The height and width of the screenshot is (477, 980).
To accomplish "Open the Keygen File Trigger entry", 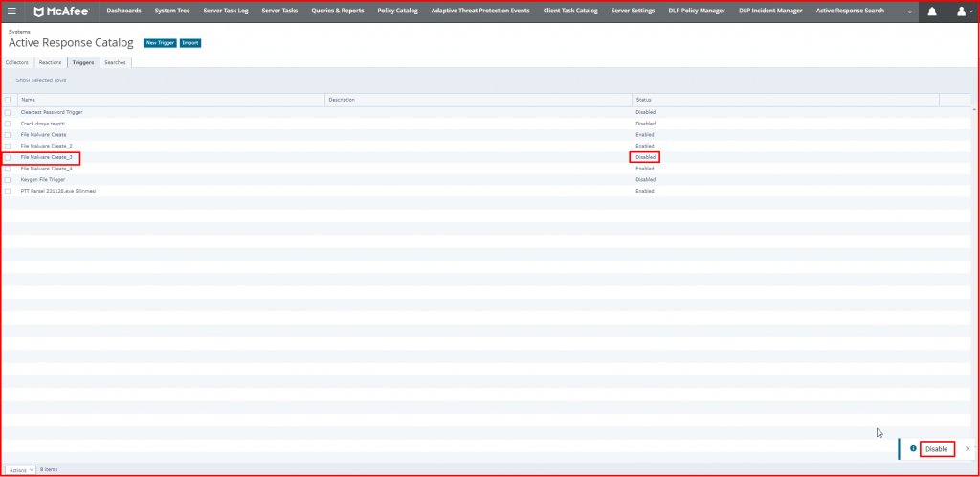I will [x=43, y=179].
